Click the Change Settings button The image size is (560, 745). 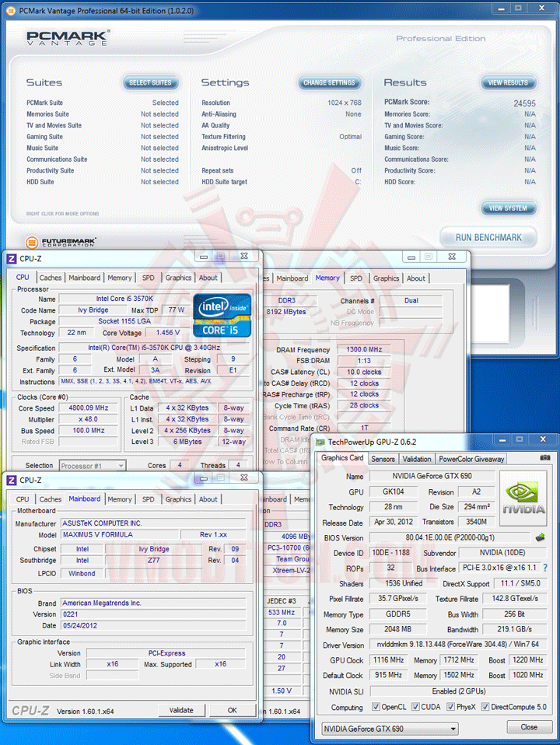click(x=330, y=82)
